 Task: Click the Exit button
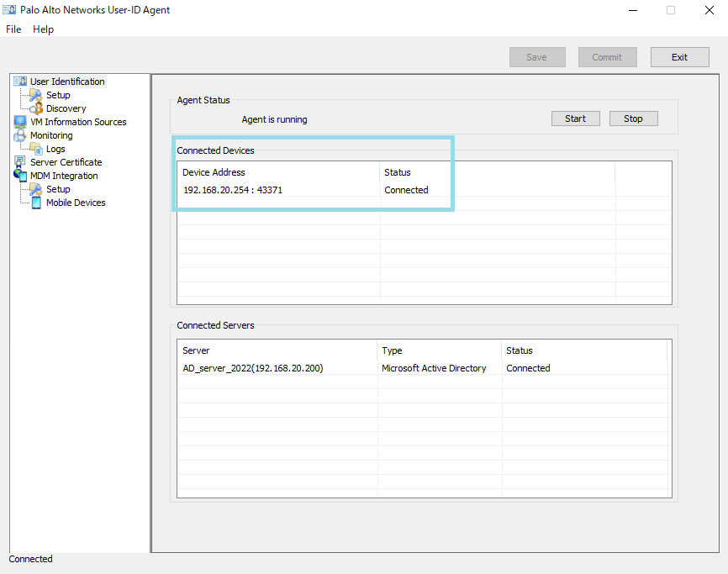[680, 57]
